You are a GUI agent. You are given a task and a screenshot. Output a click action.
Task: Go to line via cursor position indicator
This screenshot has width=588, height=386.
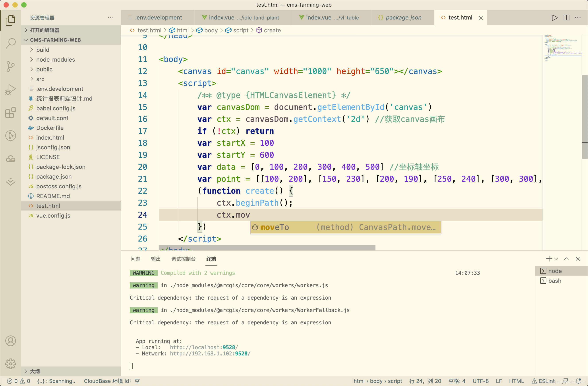point(425,381)
